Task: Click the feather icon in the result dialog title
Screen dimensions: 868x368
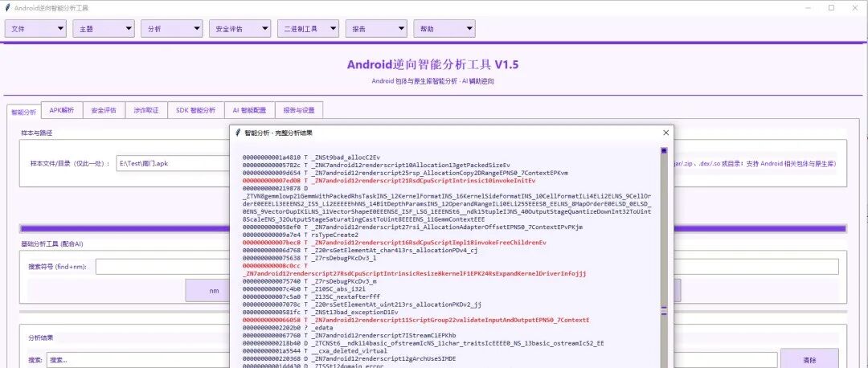Action: pos(238,133)
